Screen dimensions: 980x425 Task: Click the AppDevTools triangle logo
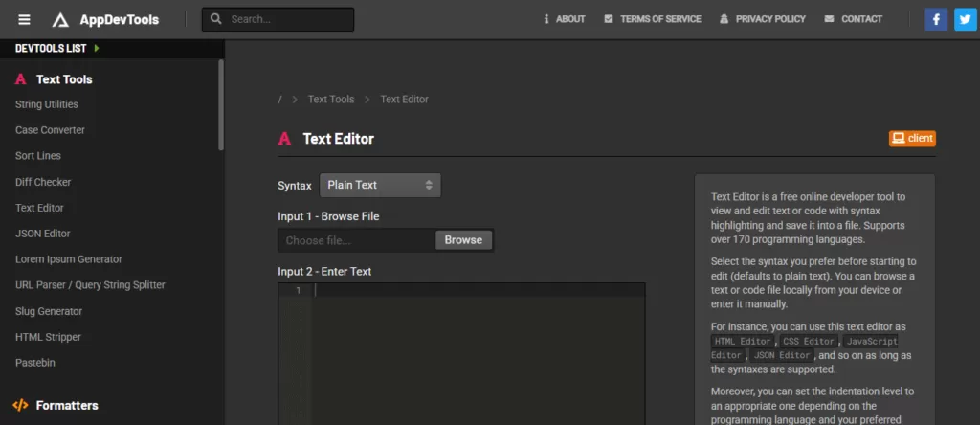pos(60,20)
